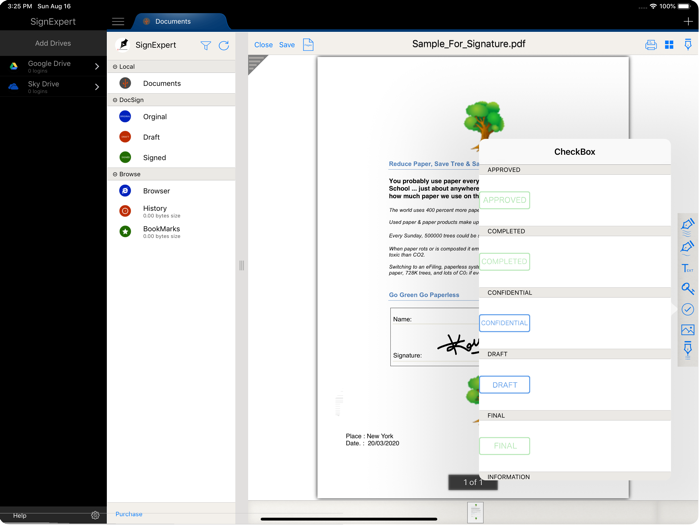
Task: Click the battery status icon
Action: point(684,6)
